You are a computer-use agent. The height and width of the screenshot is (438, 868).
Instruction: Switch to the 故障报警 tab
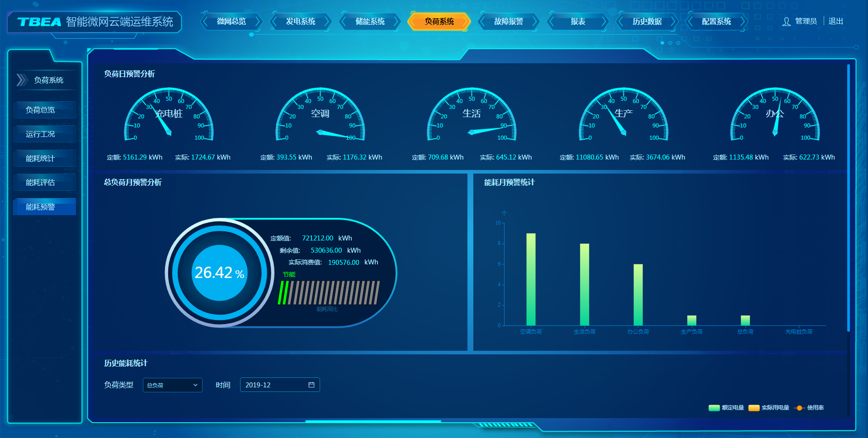(x=509, y=22)
